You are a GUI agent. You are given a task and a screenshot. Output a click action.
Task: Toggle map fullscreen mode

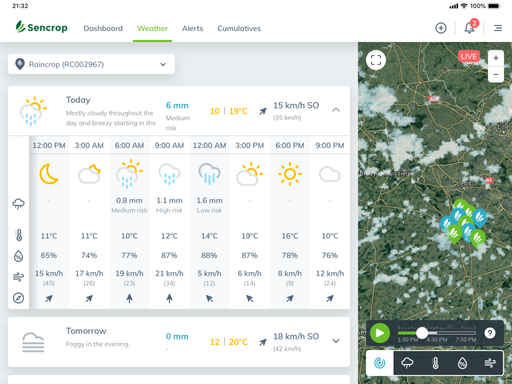(x=376, y=60)
